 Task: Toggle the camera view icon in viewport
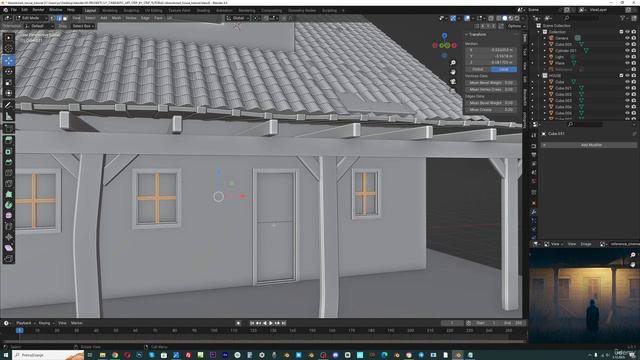click(x=453, y=82)
